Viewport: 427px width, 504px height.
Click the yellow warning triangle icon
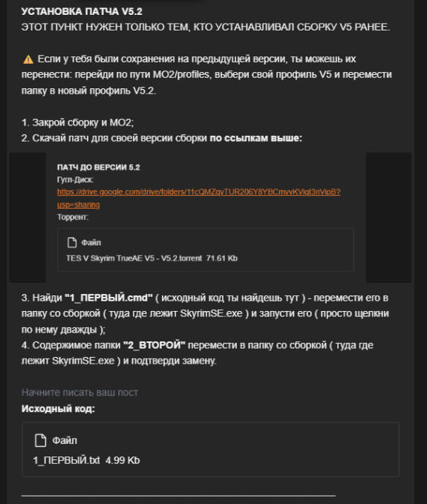point(28,59)
